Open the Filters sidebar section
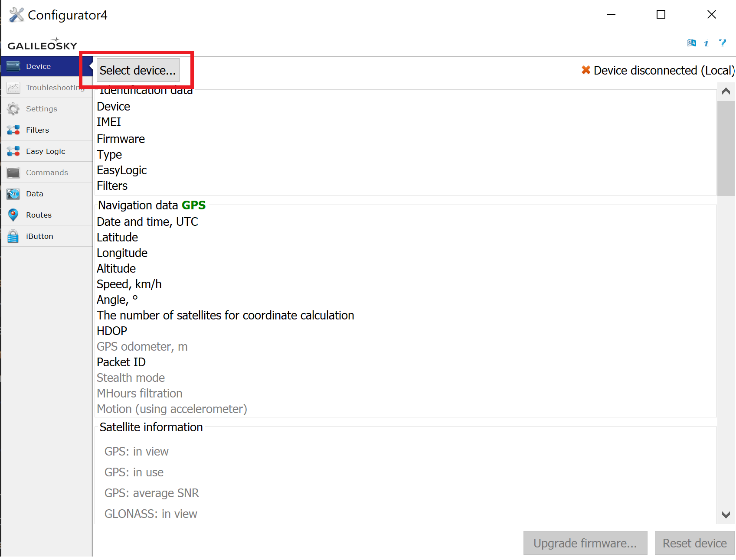The height and width of the screenshot is (560, 736). 47,130
